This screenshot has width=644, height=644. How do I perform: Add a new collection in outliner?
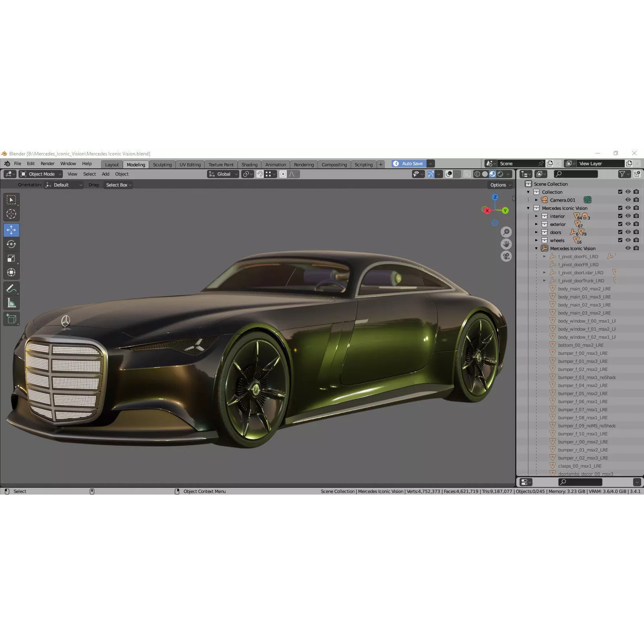[x=637, y=174]
